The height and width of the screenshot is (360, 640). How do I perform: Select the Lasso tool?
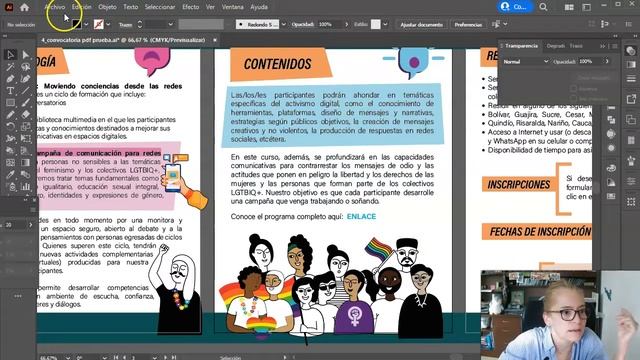click(x=26, y=66)
